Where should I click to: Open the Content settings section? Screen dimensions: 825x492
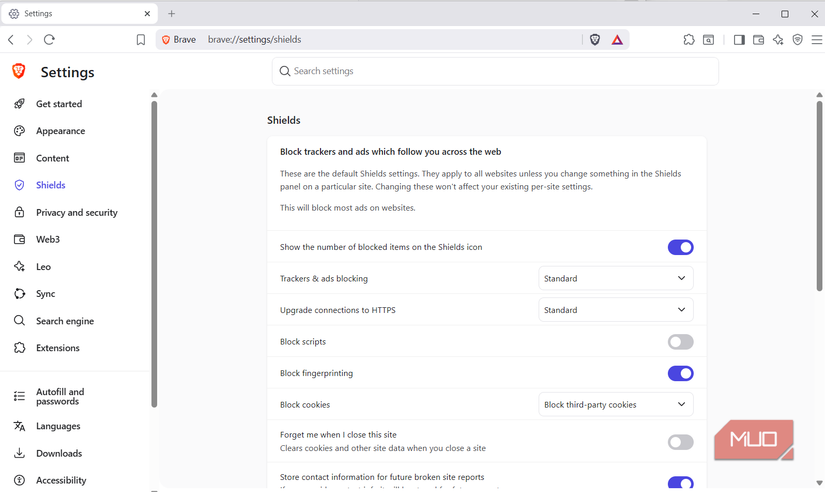pos(53,158)
